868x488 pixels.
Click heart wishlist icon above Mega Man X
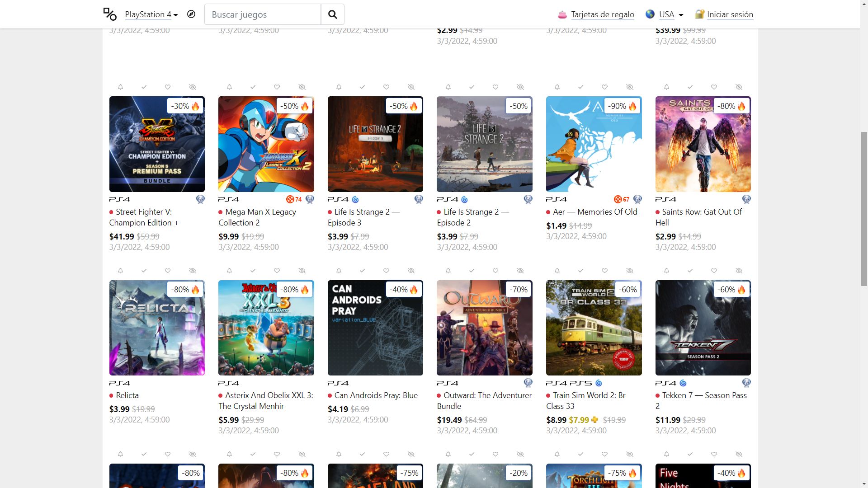(x=277, y=87)
